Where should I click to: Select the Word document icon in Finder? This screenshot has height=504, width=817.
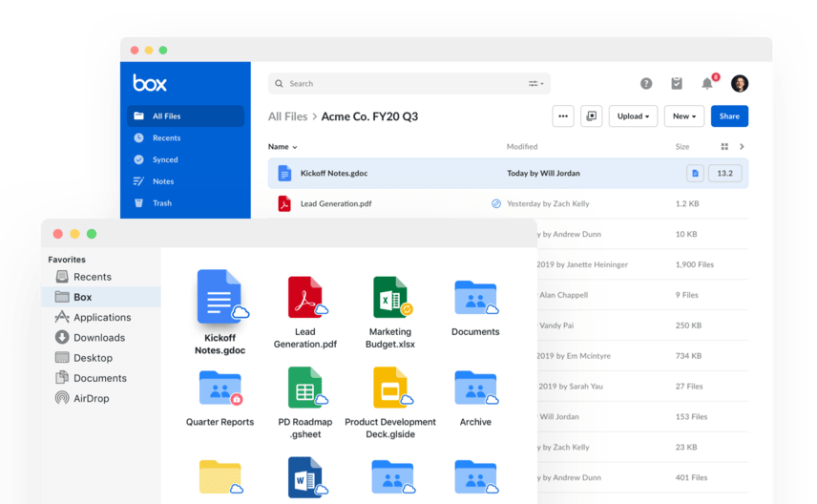pos(306,477)
